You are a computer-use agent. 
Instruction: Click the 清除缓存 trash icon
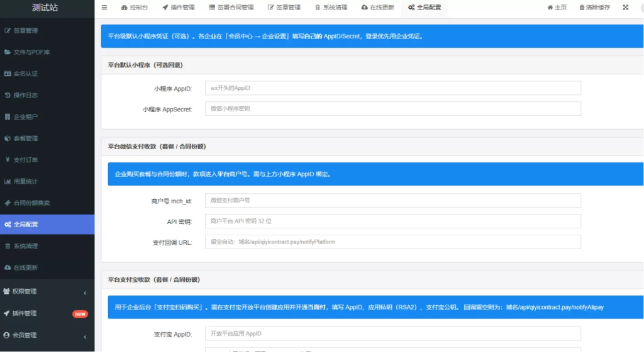(x=582, y=8)
